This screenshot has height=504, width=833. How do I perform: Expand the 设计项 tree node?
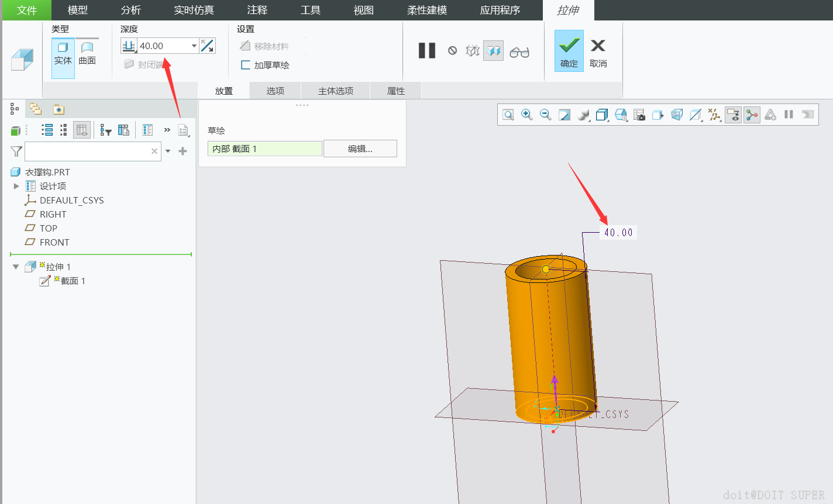click(16, 186)
